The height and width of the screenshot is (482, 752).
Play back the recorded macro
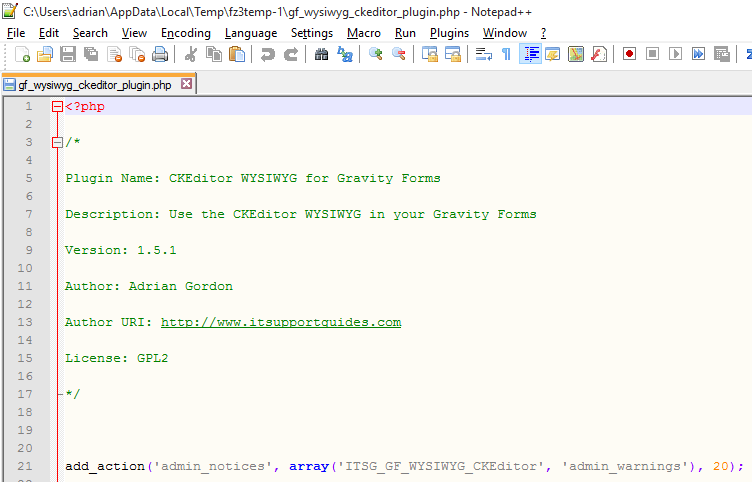coord(675,54)
